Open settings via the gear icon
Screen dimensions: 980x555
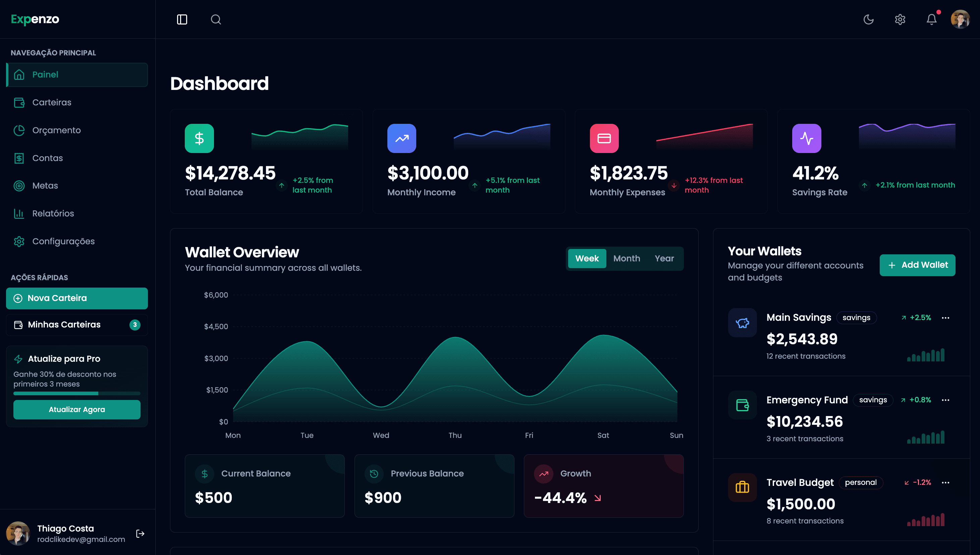point(900,19)
